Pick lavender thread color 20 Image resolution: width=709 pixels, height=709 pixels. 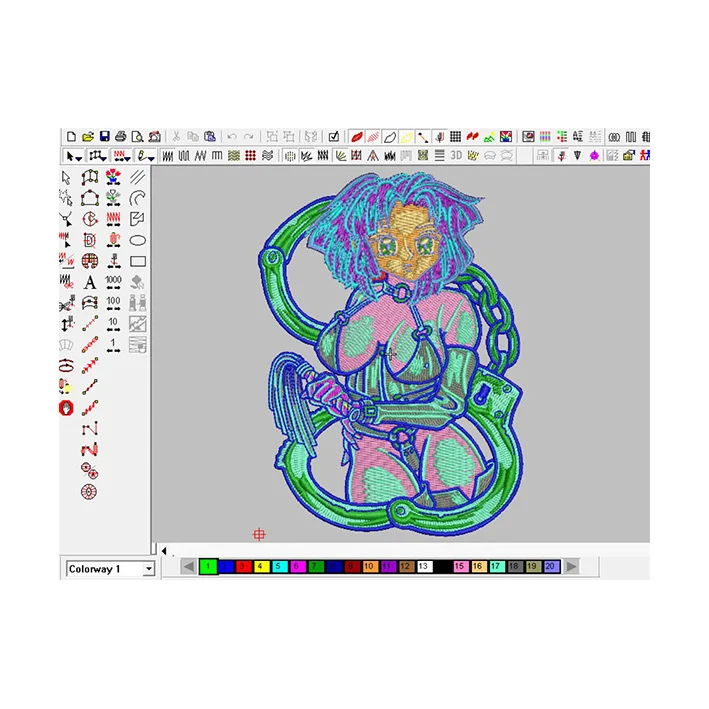tap(551, 566)
